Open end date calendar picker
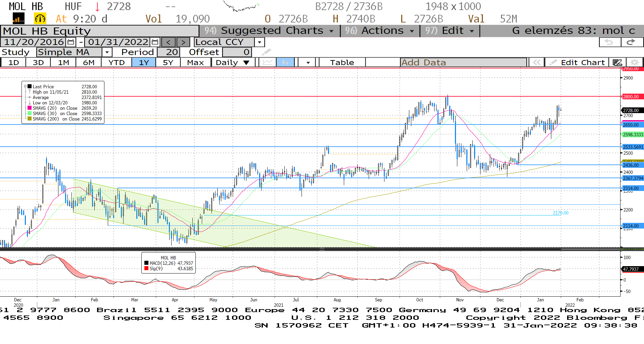The height and width of the screenshot is (344, 644). click(x=155, y=42)
